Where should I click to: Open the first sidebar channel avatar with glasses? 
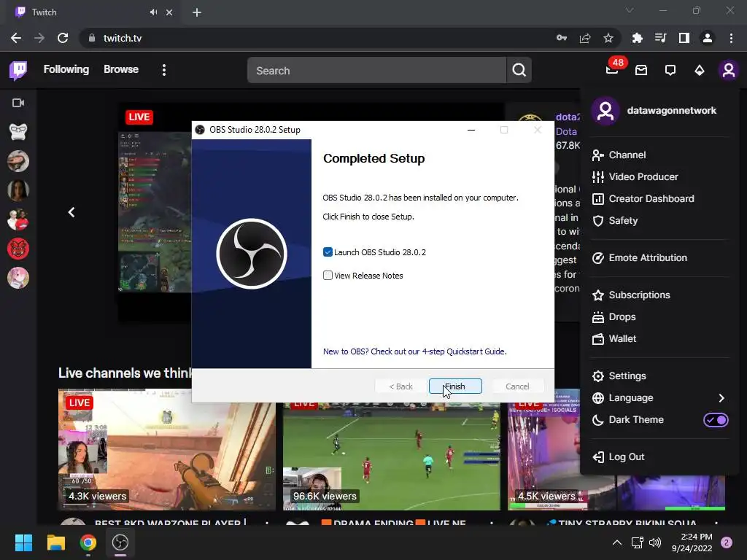coord(18,132)
